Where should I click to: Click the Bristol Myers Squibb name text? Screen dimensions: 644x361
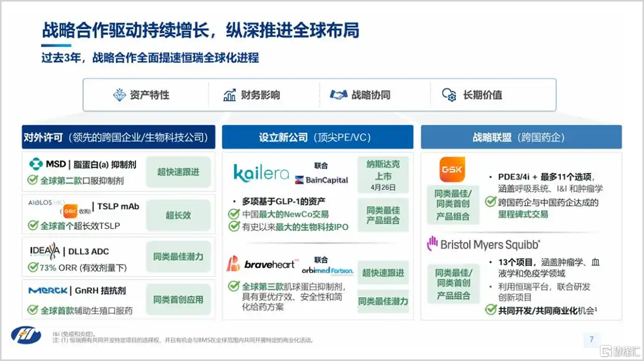pos(491,244)
